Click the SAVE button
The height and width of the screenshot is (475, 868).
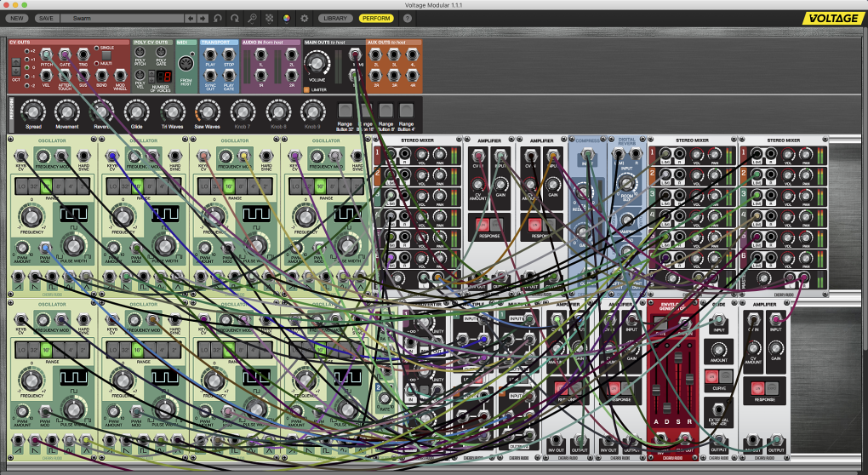pyautogui.click(x=47, y=18)
